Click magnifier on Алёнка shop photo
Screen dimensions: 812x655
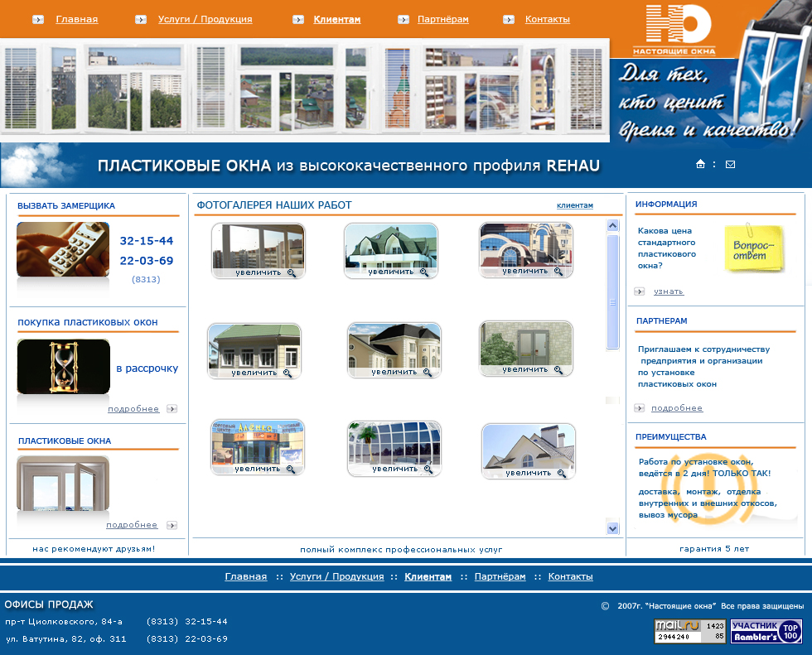click(x=291, y=470)
